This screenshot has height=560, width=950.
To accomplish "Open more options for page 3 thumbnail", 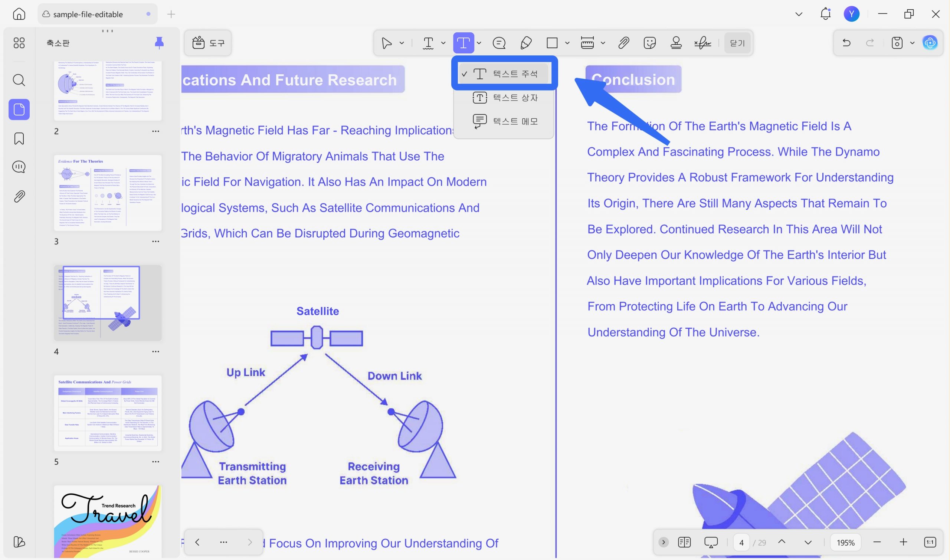I will tap(155, 242).
